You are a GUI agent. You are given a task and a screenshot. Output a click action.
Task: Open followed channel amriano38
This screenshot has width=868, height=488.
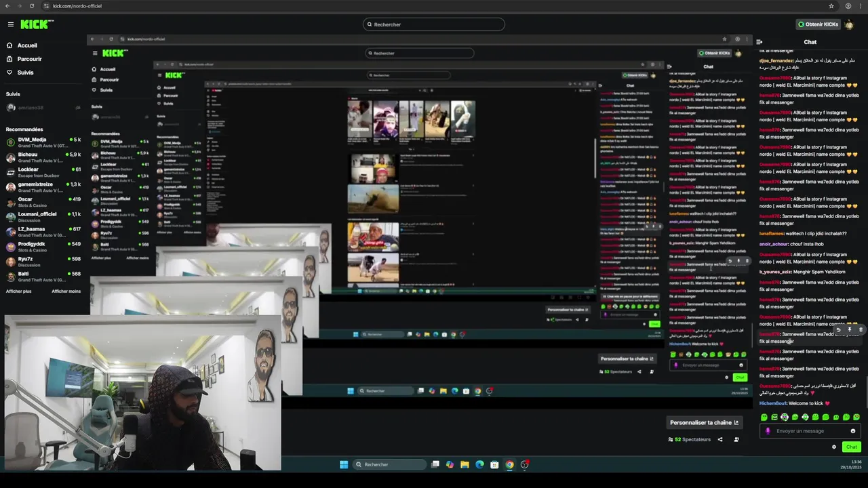pos(43,108)
